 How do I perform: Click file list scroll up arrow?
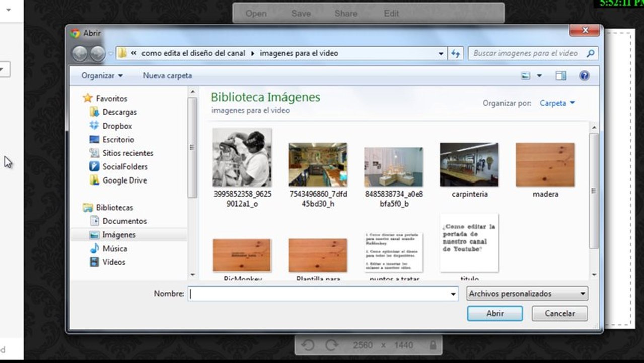pos(594,127)
